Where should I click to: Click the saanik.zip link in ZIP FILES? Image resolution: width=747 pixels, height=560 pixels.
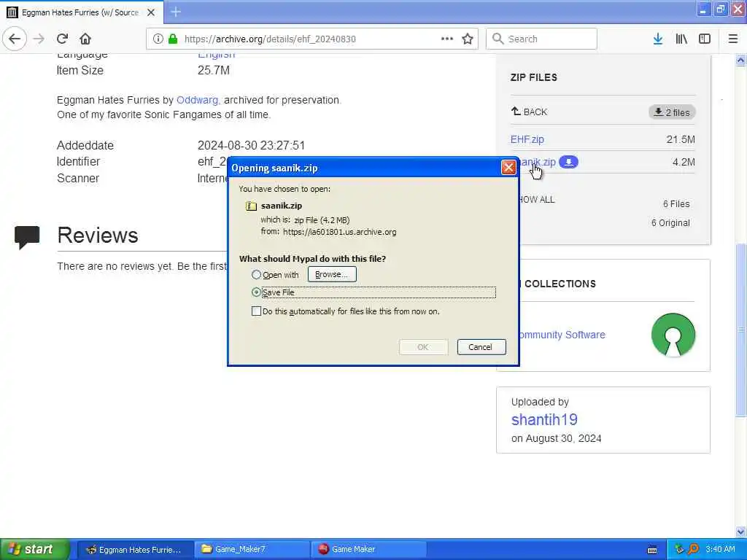click(538, 162)
